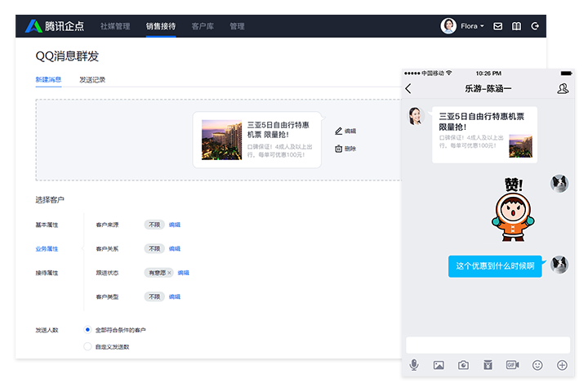The width and height of the screenshot is (588, 392).
Task: Tap the camera icon in chat toolbar
Action: [x=463, y=365]
